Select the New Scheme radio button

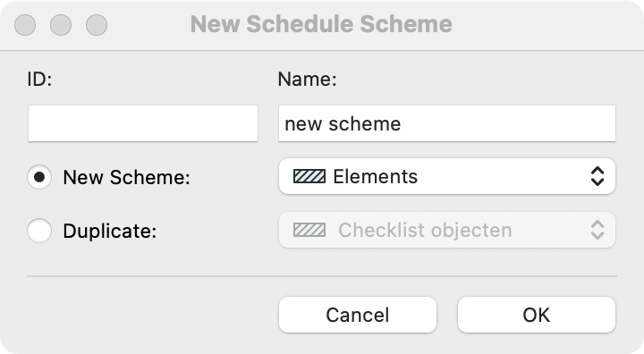[x=39, y=177]
